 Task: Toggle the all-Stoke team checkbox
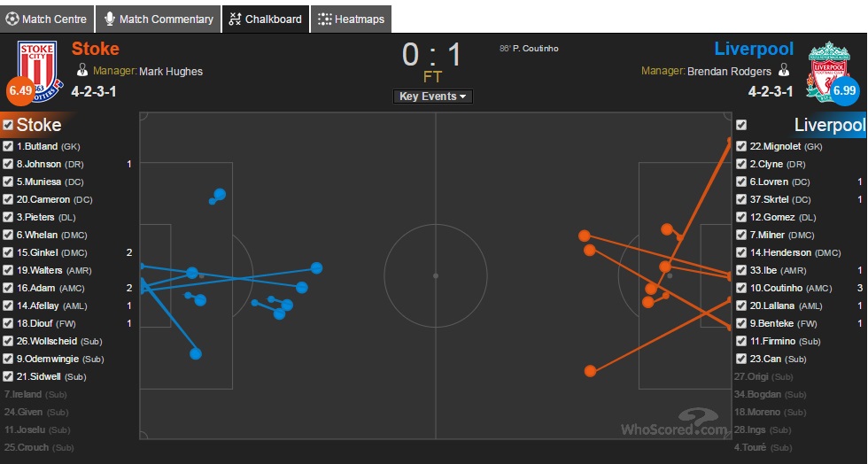[8, 126]
